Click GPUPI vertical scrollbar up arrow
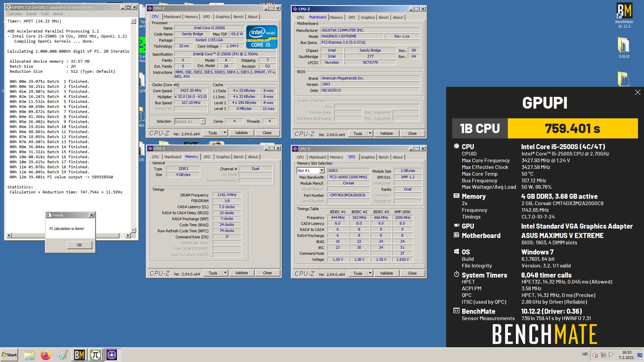Screen dimensions: 644x362 click(x=133, y=21)
